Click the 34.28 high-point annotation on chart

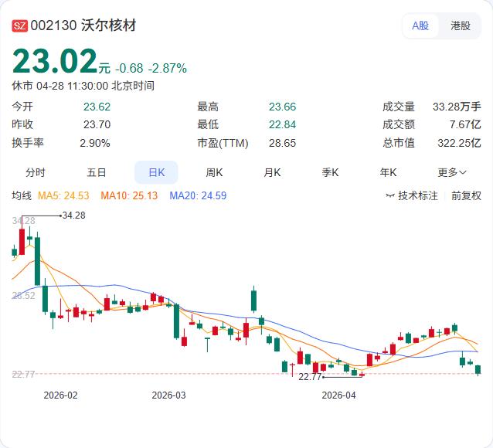(x=73, y=216)
